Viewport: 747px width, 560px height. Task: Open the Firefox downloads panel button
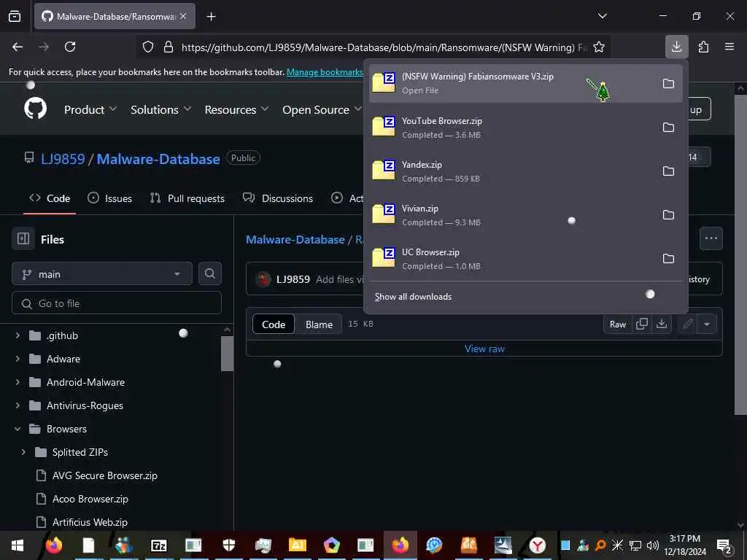[x=676, y=47]
